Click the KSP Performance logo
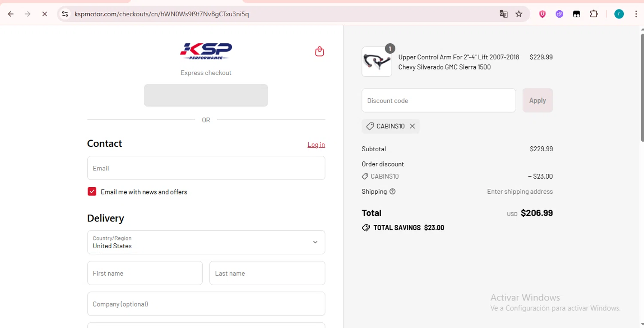Image resolution: width=644 pixels, height=328 pixels. tap(206, 52)
